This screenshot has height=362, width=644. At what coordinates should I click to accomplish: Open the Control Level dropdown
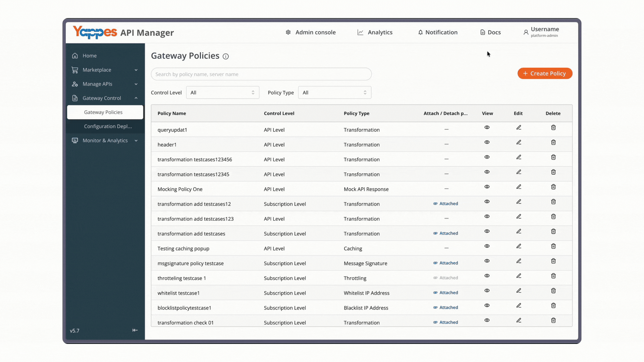(223, 93)
